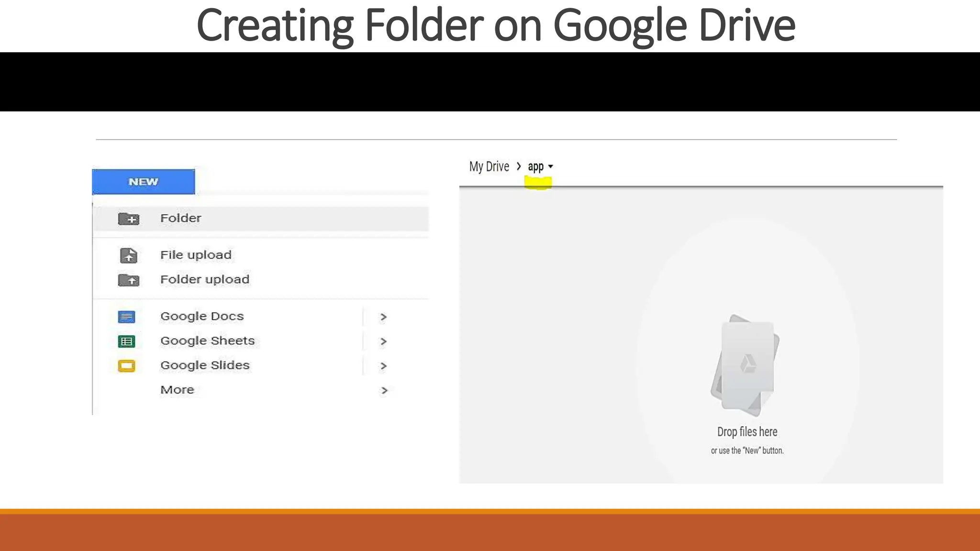Click the 'Drop files here' text

pos(747,432)
